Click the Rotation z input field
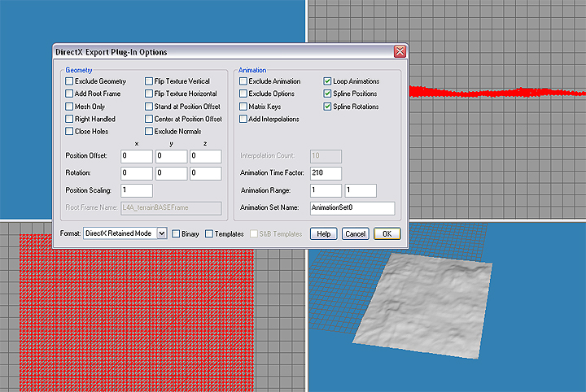586x392 pixels. pos(206,173)
